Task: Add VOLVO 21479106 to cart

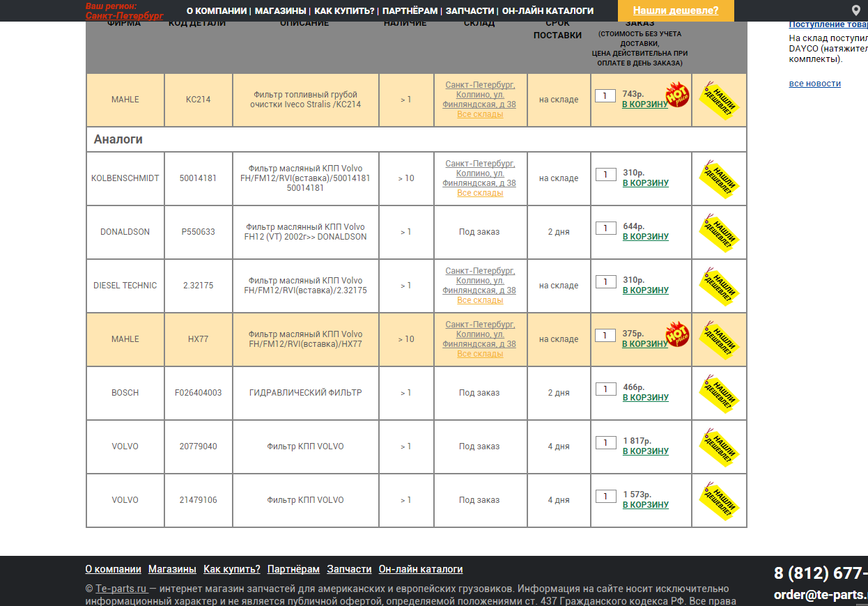Action: click(645, 505)
